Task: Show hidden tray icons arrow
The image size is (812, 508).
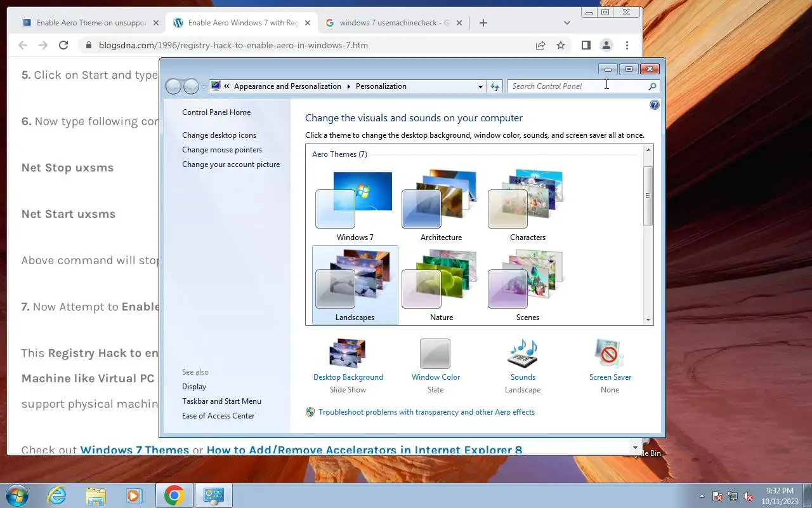Action: pyautogui.click(x=702, y=496)
